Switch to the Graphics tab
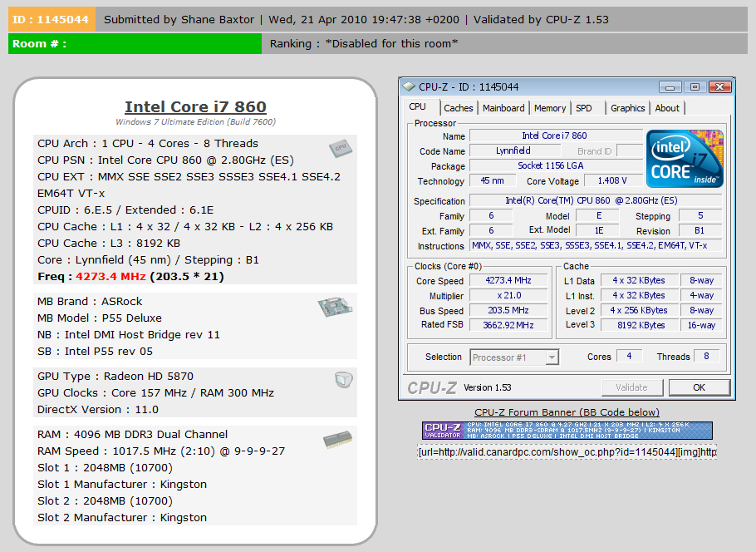The width and height of the screenshot is (756, 552). tap(628, 108)
